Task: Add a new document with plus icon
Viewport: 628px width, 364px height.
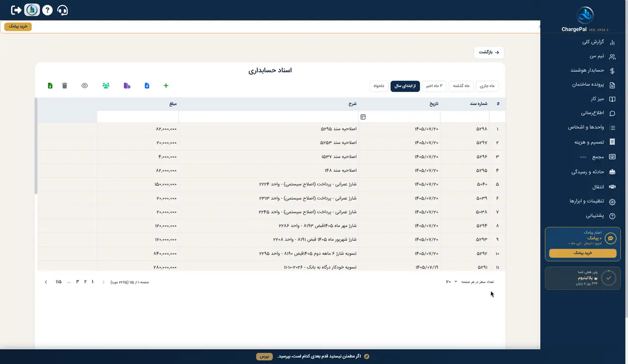Action: click(166, 86)
